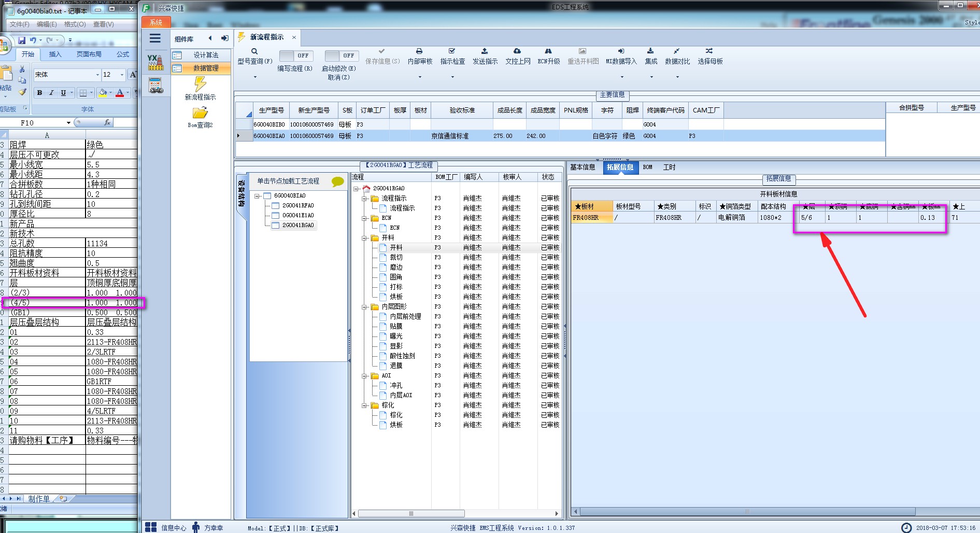Viewport: 980px width, 533px height.
Task: Click the 数据对比 compare icon
Action: click(x=677, y=51)
